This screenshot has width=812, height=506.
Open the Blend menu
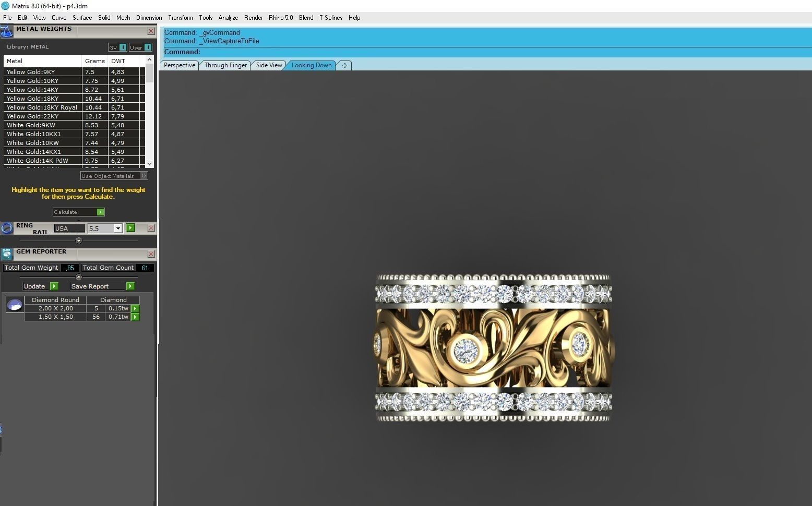306,18
